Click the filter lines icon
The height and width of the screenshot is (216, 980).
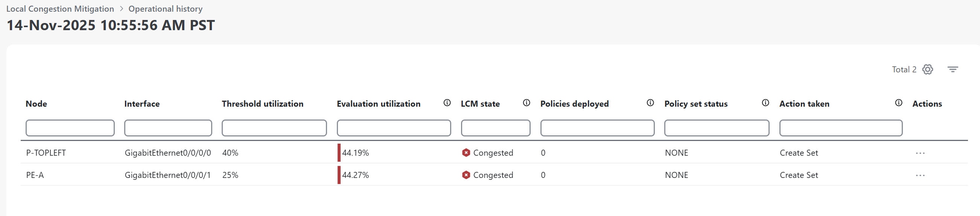(x=953, y=69)
